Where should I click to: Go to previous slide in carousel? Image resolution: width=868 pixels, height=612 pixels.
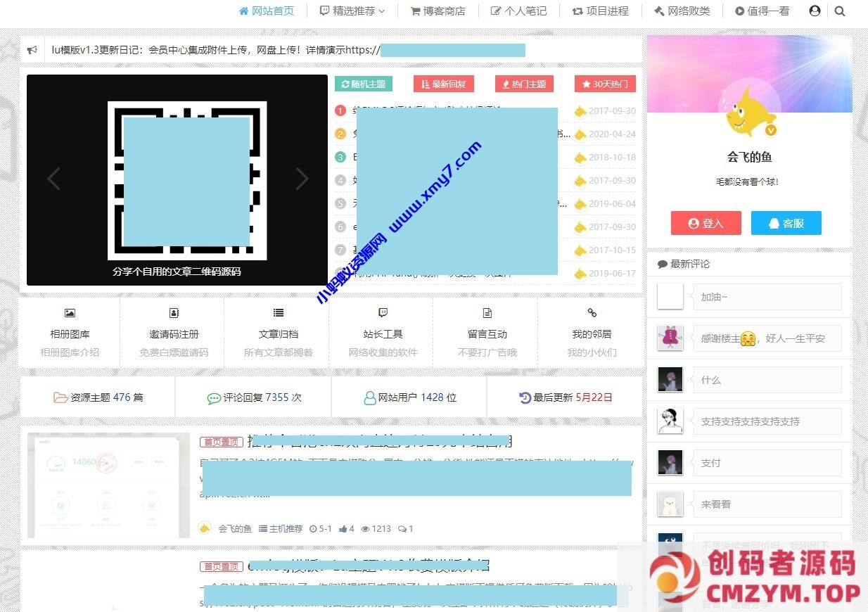pos(53,179)
